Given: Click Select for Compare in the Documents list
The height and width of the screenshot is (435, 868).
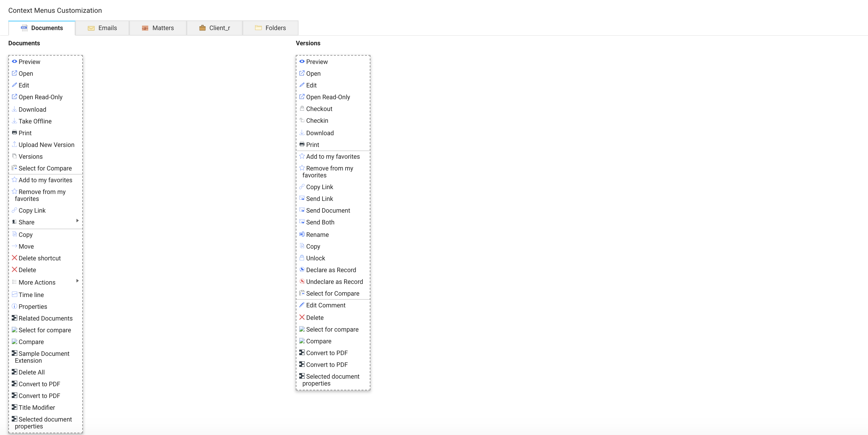Looking at the screenshot, I should coord(45,168).
